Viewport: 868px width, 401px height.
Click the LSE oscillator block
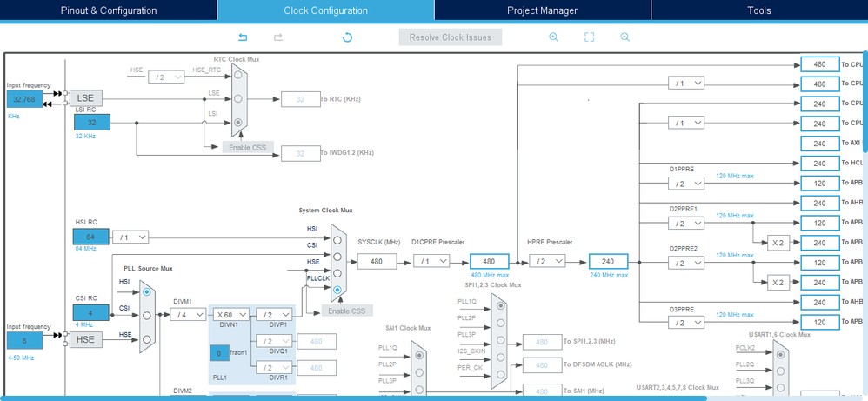[86, 98]
